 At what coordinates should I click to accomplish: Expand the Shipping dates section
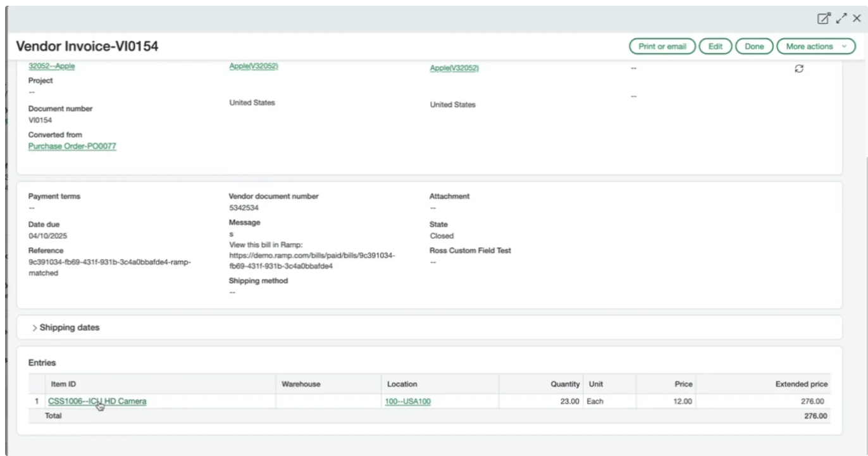[66, 327]
